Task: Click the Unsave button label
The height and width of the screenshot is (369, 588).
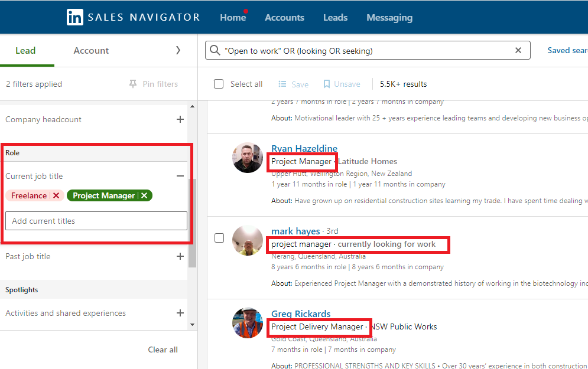Action: pyautogui.click(x=347, y=84)
